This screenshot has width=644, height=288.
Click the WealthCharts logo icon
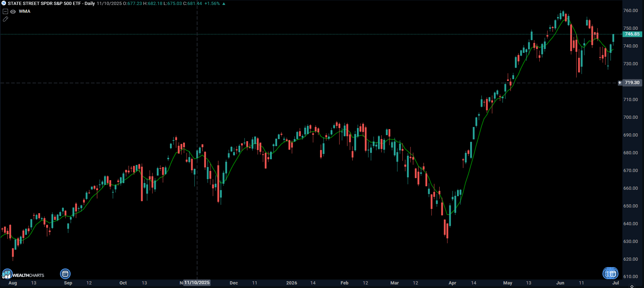[x=7, y=274]
